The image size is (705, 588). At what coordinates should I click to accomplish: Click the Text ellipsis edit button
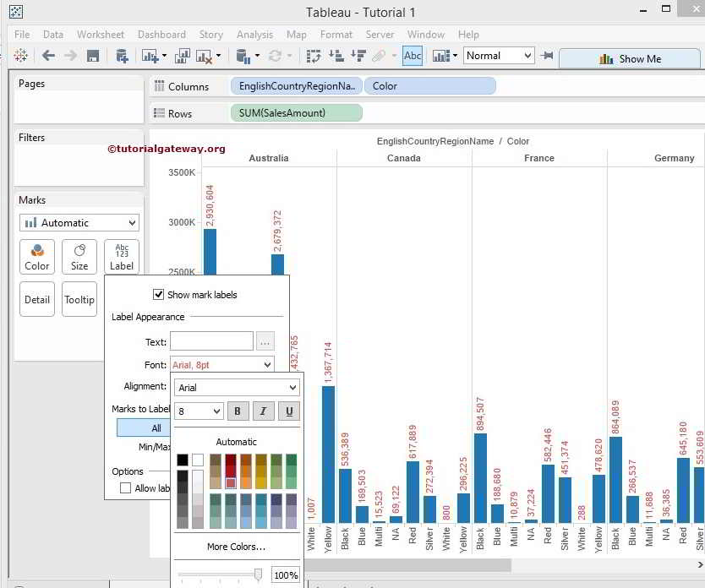tap(265, 341)
